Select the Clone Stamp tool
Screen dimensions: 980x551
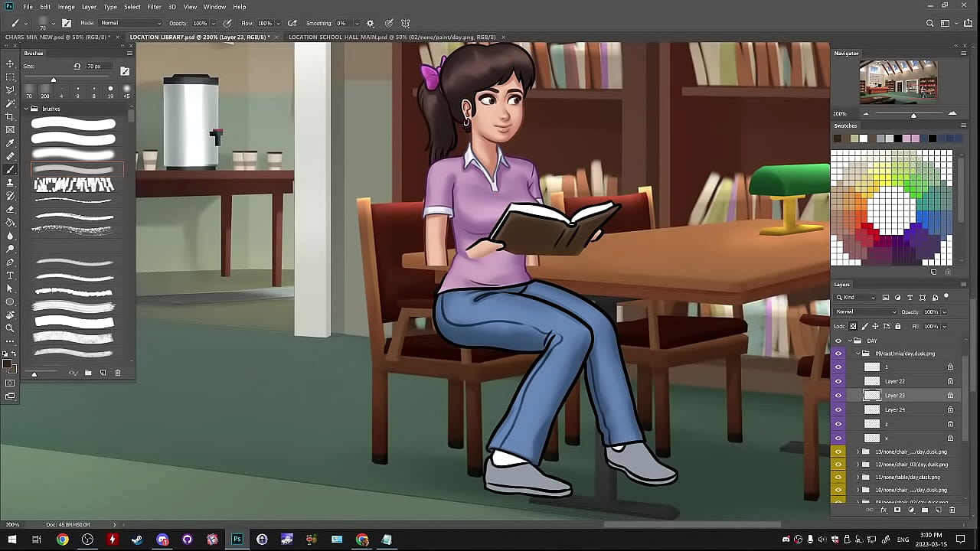(x=10, y=183)
